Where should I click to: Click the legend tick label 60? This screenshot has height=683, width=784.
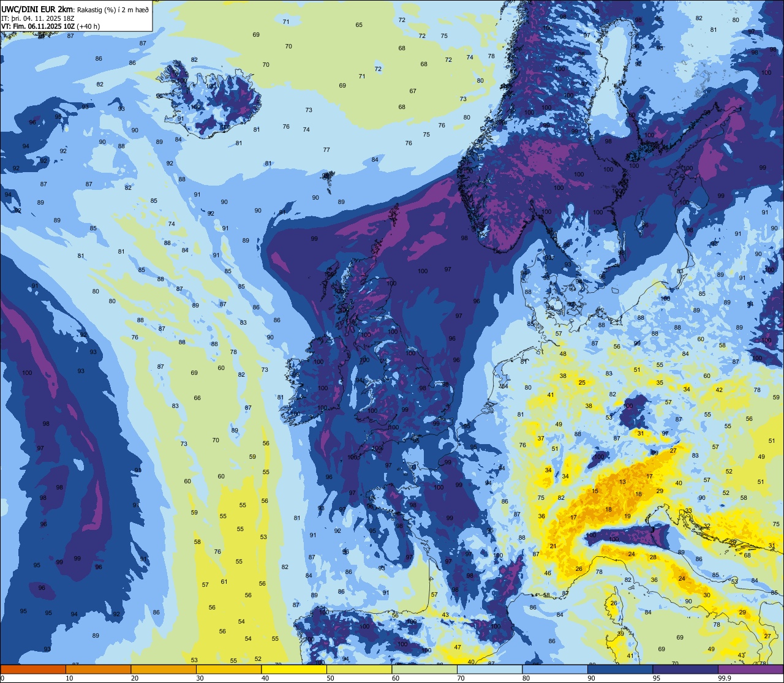click(396, 678)
